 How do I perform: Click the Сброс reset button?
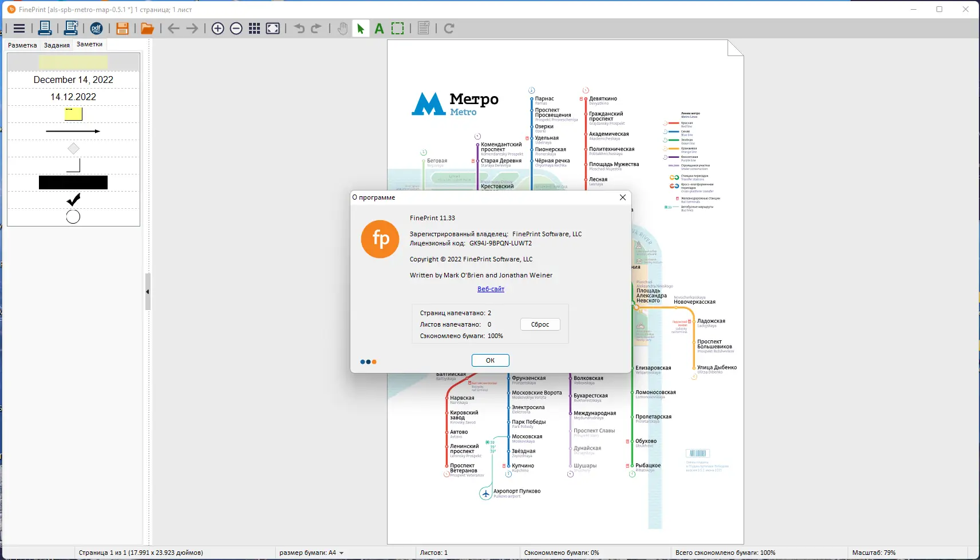click(540, 324)
